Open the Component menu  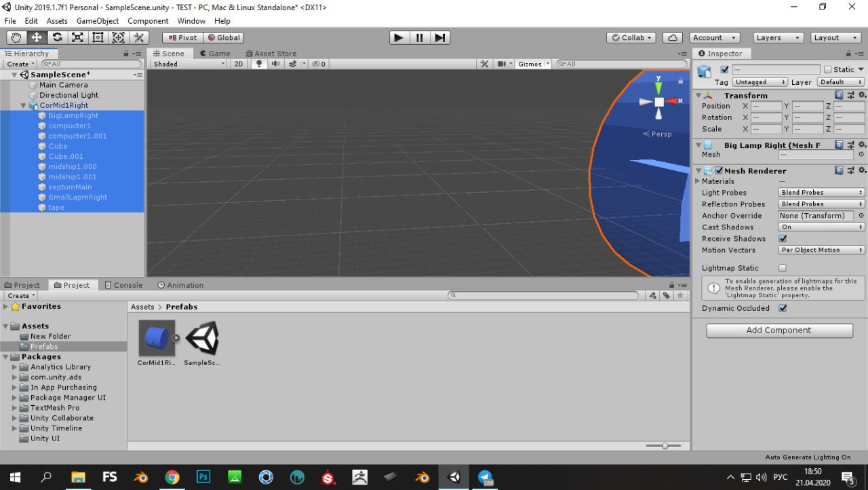[148, 21]
